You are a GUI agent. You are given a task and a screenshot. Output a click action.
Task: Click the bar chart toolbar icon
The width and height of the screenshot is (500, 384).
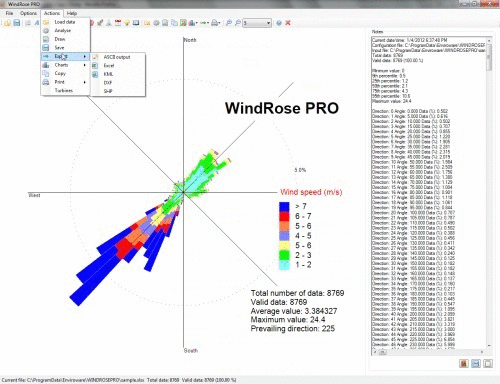coord(192,23)
